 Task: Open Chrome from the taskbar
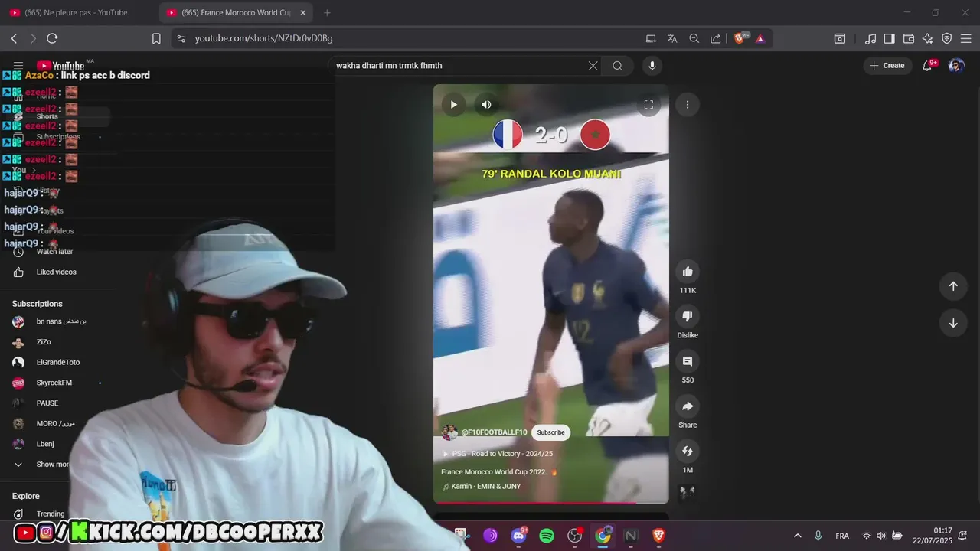[603, 536]
